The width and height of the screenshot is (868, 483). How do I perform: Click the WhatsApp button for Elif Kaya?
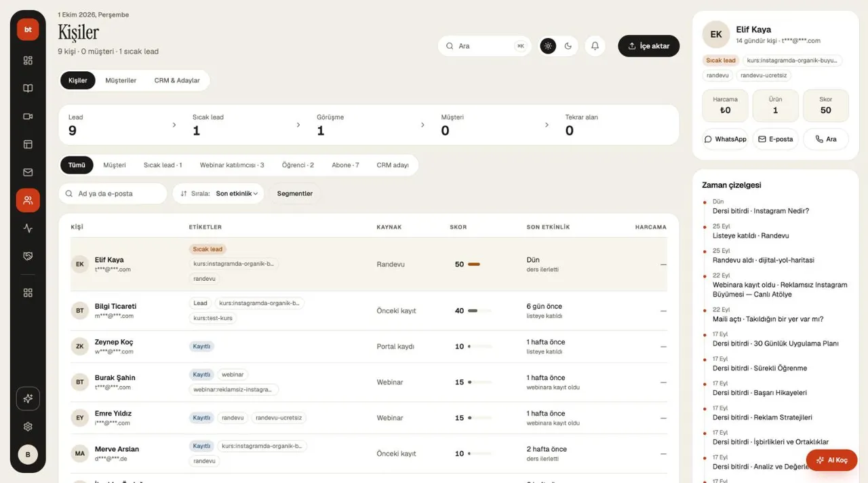pyautogui.click(x=725, y=139)
